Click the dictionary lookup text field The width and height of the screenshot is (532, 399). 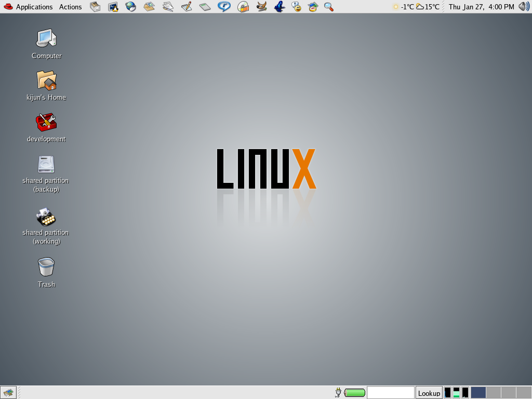tap(391, 393)
